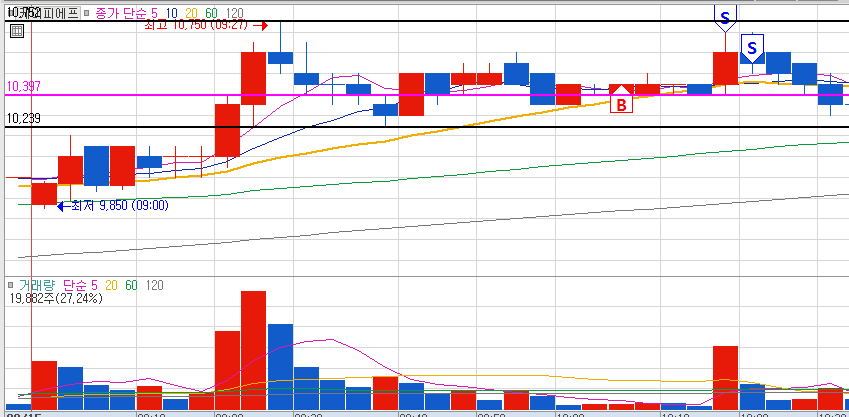Click the tallest blue volume bar
The width and height of the screenshot is (849, 417).
click(280, 367)
